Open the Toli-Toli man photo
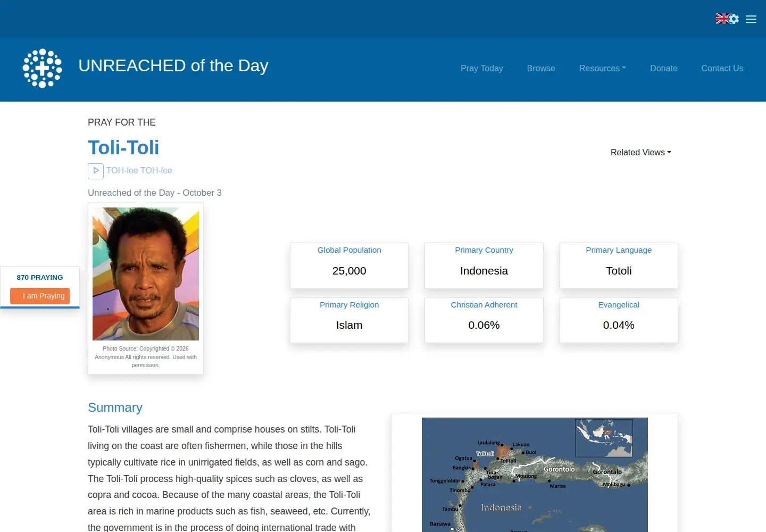This screenshot has height=532, width=766. pos(146,274)
